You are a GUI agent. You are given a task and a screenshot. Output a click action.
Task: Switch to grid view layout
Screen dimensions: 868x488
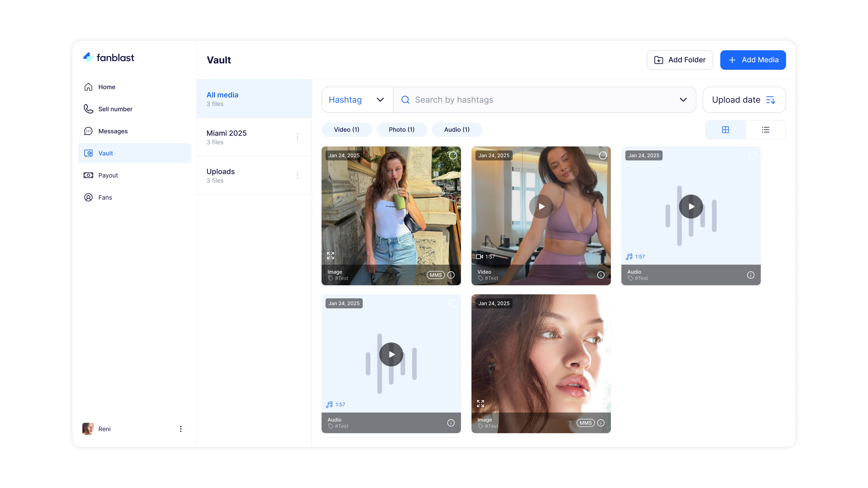[725, 129]
